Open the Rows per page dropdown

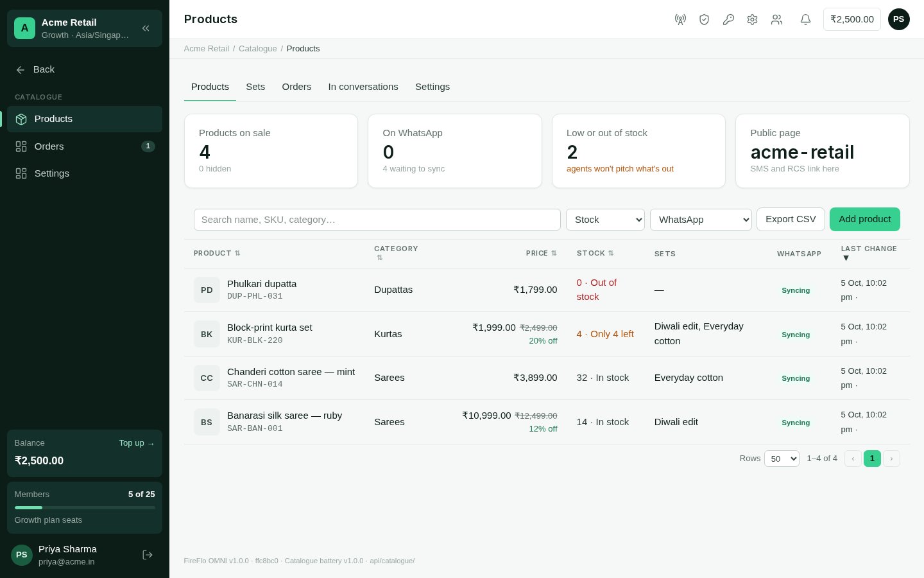[x=782, y=459]
